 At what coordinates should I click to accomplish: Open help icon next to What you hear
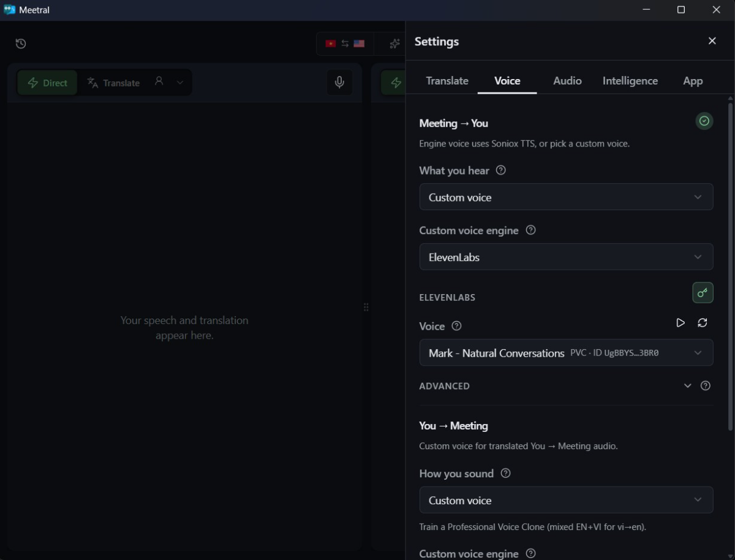[x=501, y=170]
